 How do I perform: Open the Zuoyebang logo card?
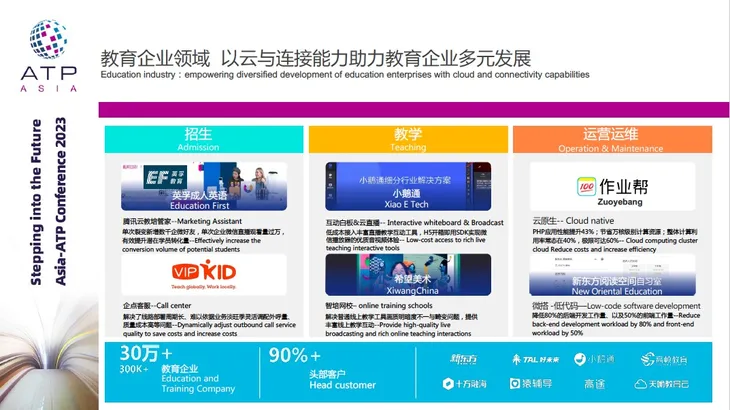[612, 186]
